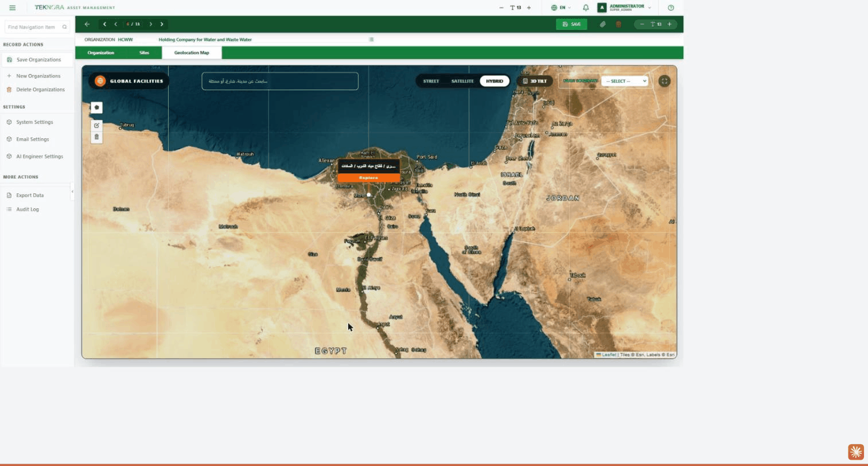868x466 pixels.
Task: Click the red delete record icon
Action: click(x=618, y=24)
